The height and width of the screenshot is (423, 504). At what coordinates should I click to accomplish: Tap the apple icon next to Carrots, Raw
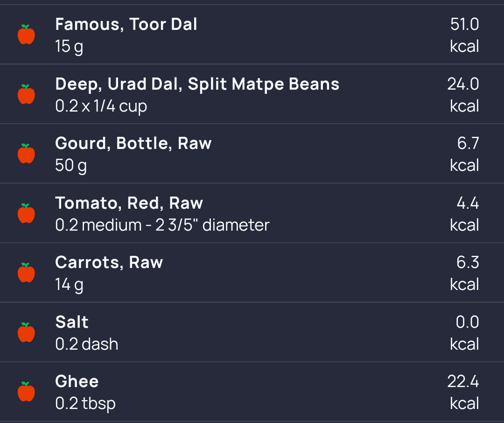pos(27,273)
